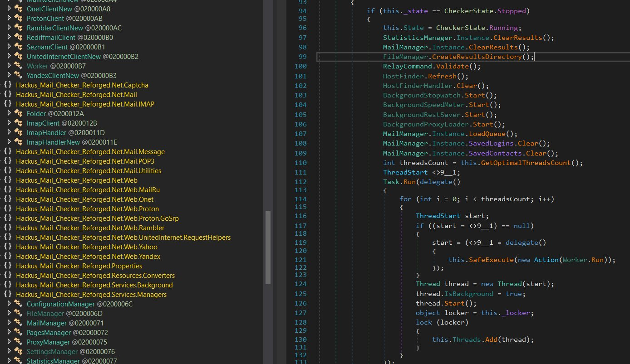630x364 pixels.
Task: Expand the SettingsManager class node
Action: tap(9, 352)
